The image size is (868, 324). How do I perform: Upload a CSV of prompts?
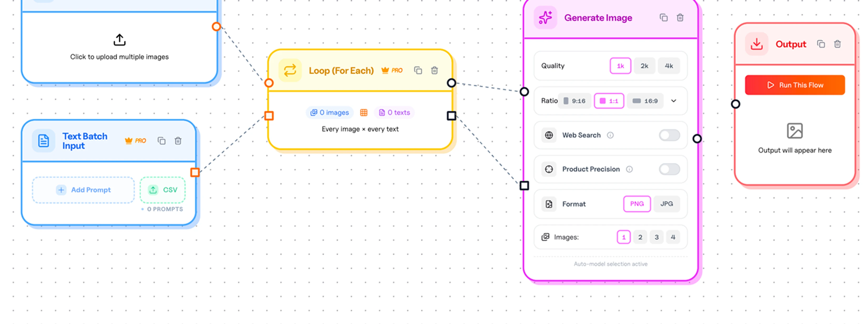pyautogui.click(x=163, y=190)
